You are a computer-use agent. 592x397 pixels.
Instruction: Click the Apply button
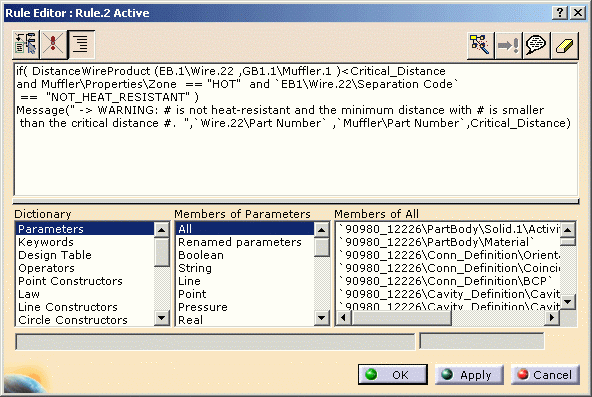[x=469, y=374]
